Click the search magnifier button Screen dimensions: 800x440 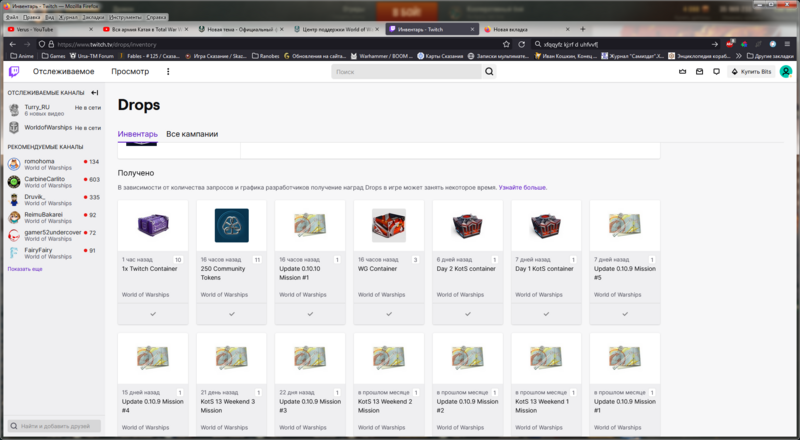point(489,71)
